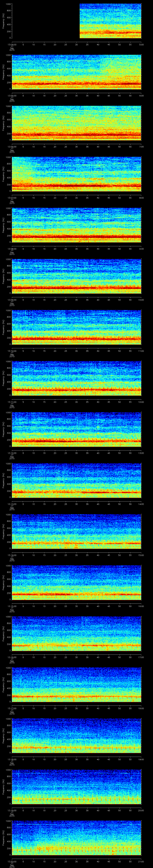Click the 13:17:00 start time label

click(12, 708)
